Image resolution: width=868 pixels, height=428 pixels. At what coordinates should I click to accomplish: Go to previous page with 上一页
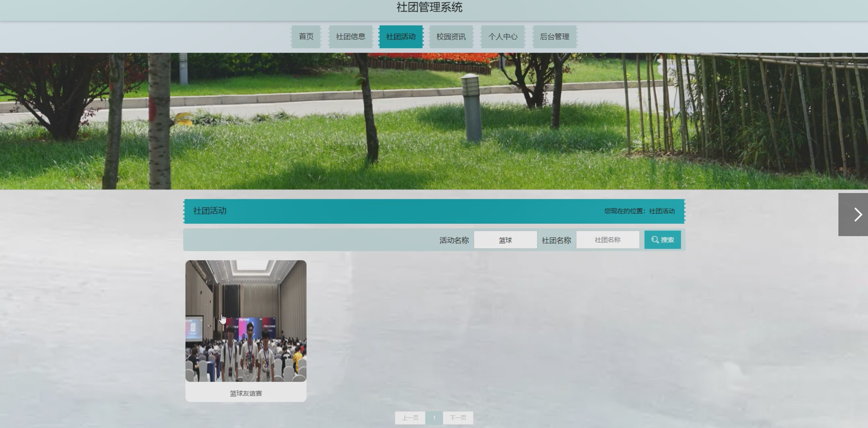pyautogui.click(x=410, y=418)
